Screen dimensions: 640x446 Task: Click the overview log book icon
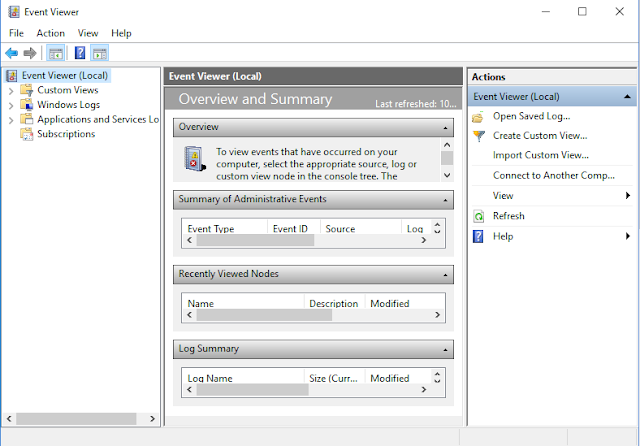coord(194,158)
